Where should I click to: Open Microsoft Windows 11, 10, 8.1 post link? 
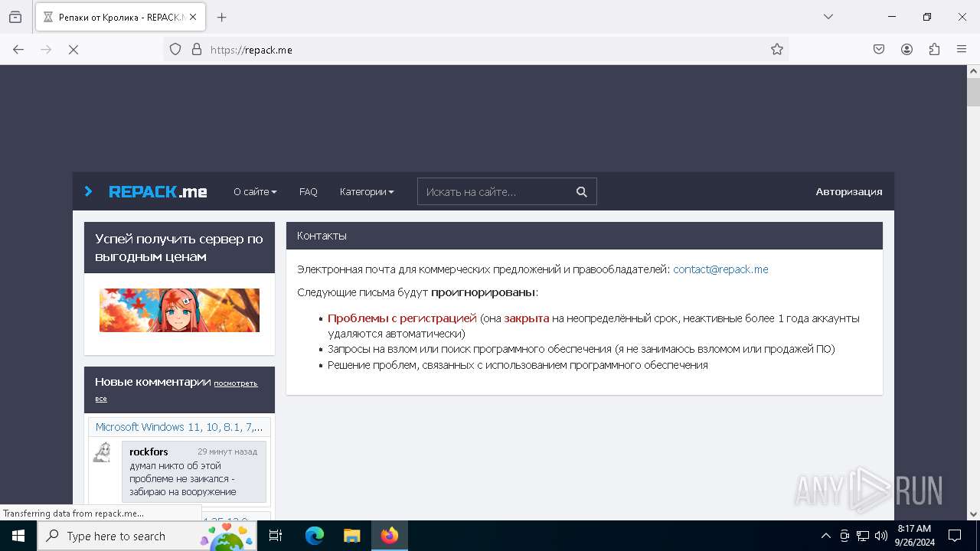179,427
